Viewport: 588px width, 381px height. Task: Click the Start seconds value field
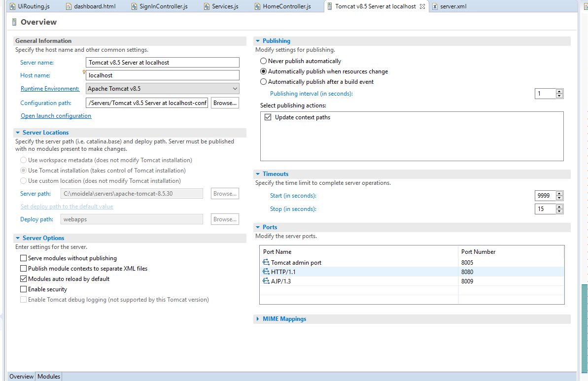point(545,195)
